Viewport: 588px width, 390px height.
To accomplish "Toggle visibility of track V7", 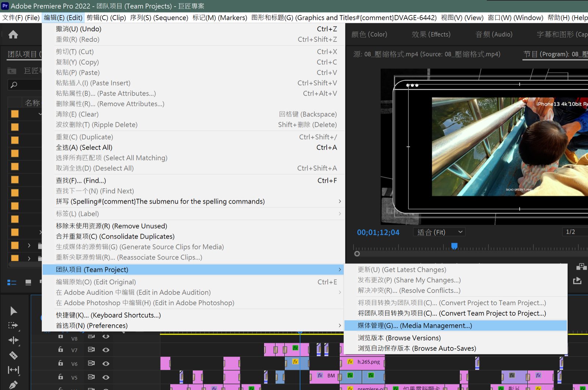I will (106, 350).
